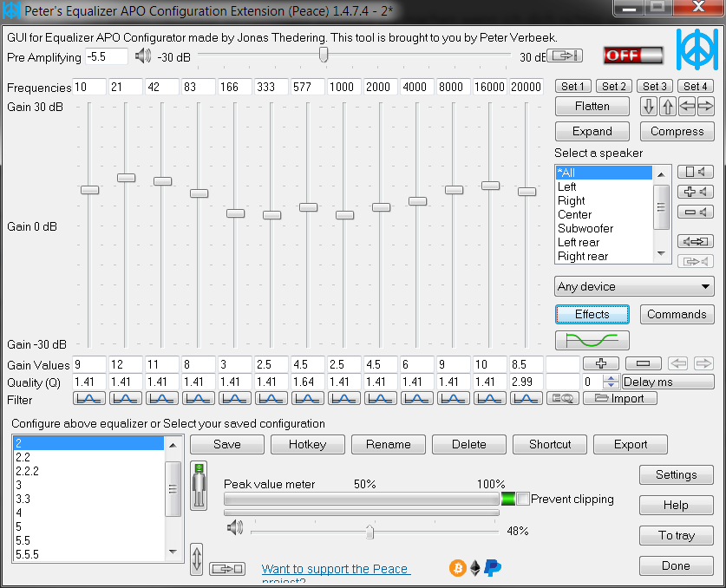
Task: Click the Pre Amplifying value field -5.5
Action: point(107,56)
